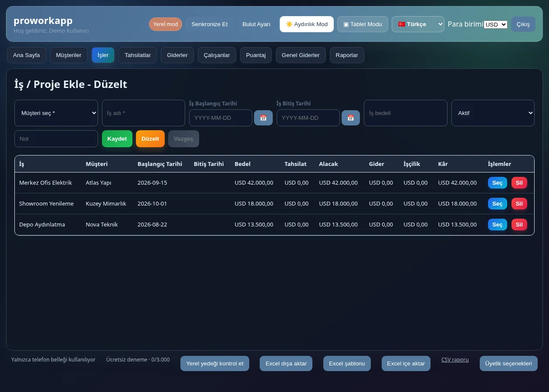Viewport: 549px width, 392px height.
Task: Toggle Aydınlık Mod light theme
Action: click(307, 24)
